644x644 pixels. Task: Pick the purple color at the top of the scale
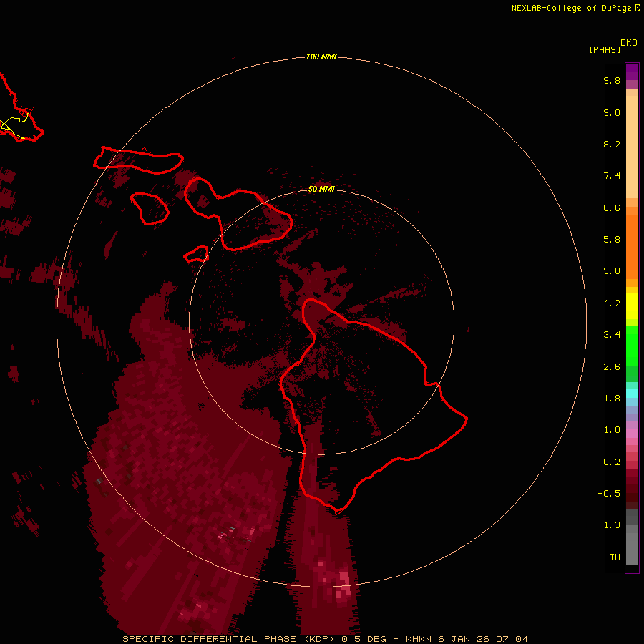[632, 72]
